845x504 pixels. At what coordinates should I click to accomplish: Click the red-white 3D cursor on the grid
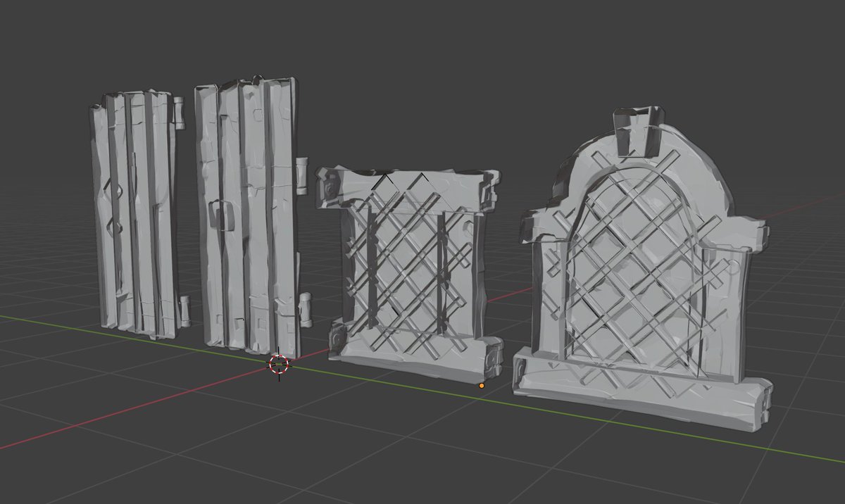pyautogui.click(x=279, y=365)
